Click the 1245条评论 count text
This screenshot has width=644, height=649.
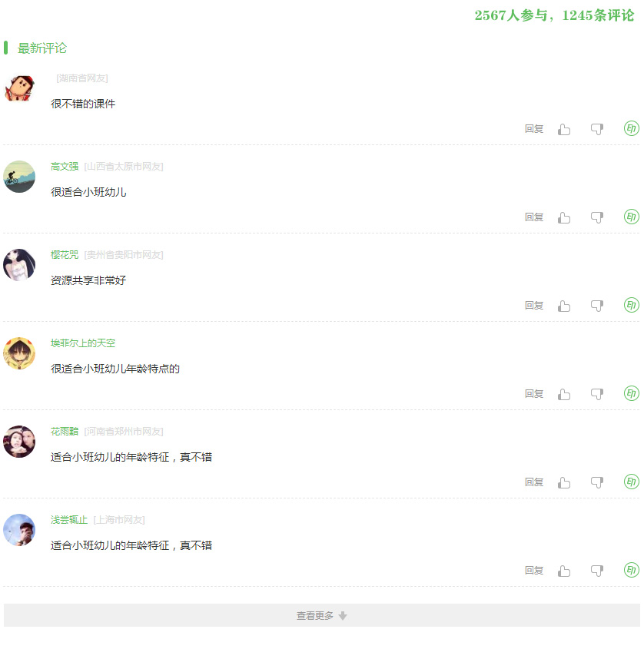[x=598, y=15]
